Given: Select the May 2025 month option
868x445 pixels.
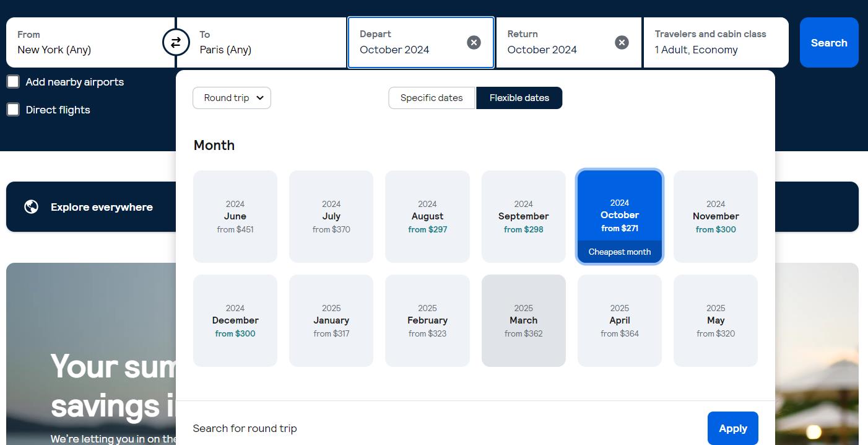Looking at the screenshot, I should click(x=715, y=320).
